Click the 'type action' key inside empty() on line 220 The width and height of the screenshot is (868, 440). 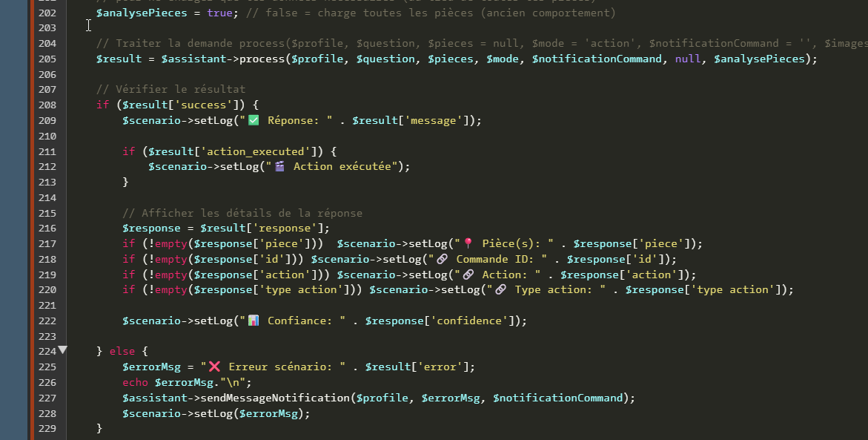[x=301, y=290]
